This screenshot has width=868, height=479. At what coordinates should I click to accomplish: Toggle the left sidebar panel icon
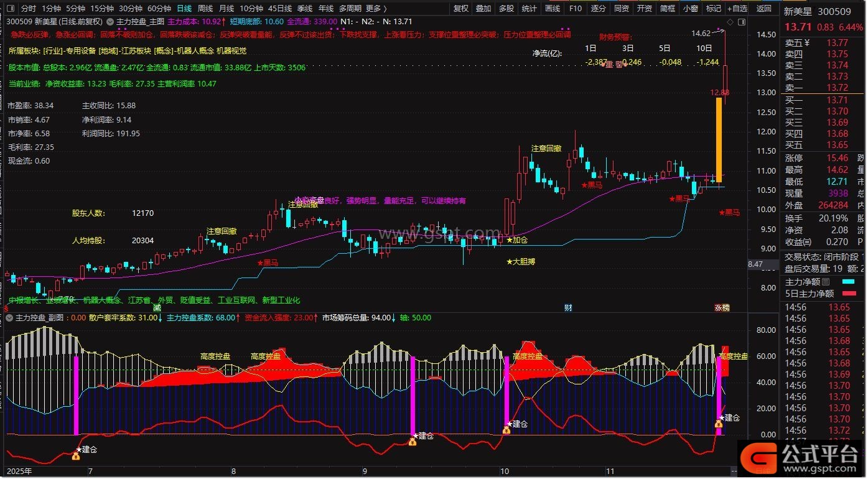(11, 9)
